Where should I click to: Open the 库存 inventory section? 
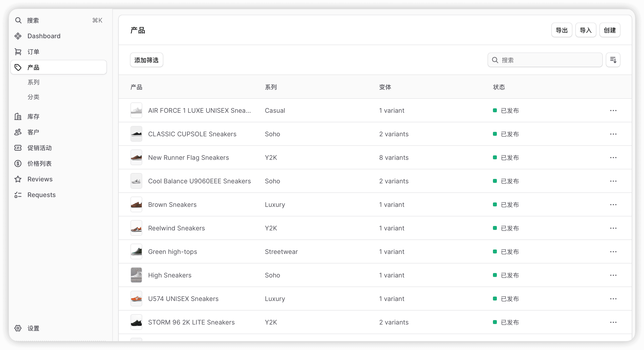[x=33, y=116]
